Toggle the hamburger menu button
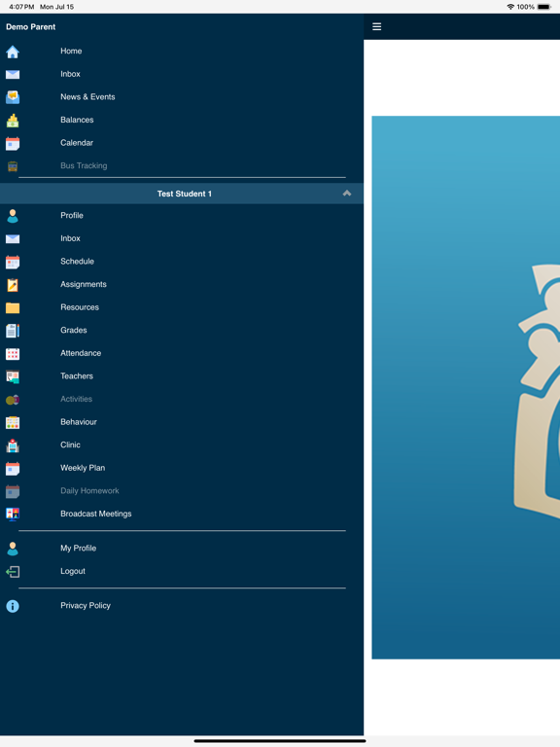This screenshot has width=560, height=747. (x=376, y=26)
